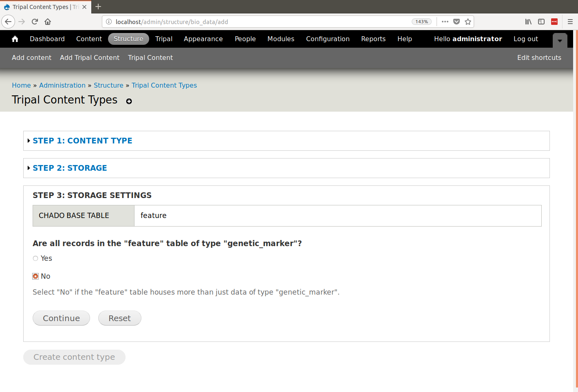
Task: Select the Yes radio button
Action: point(35,258)
